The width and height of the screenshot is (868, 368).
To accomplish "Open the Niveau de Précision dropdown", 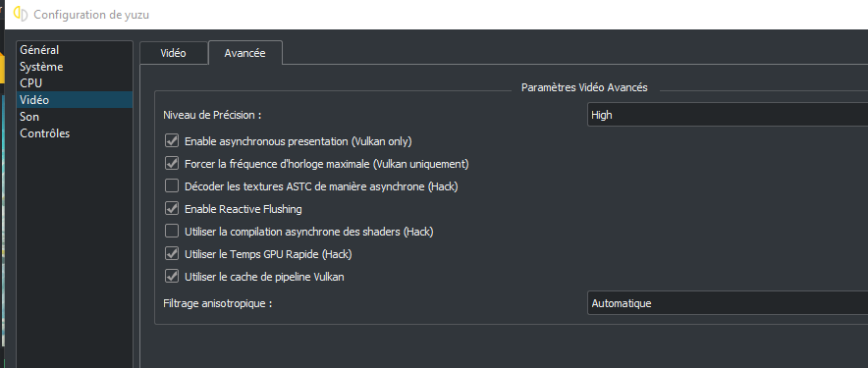I will click(728, 115).
